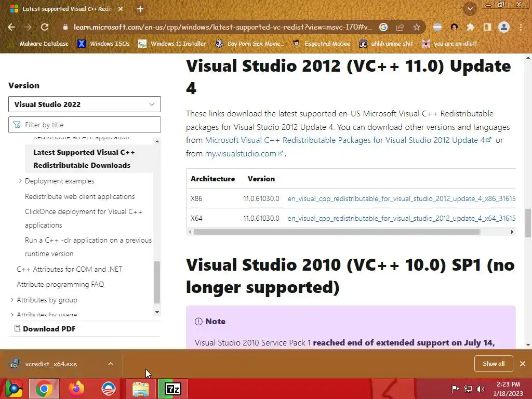
Task: Click the table's right scroll arrow
Action: pyautogui.click(x=512, y=232)
